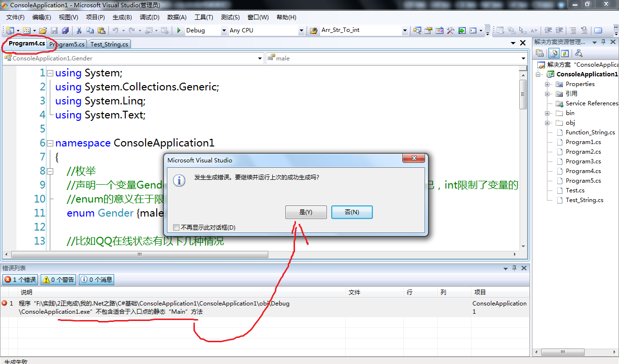Expand the Properties node in Solution Explorer
619x364 pixels.
[548, 84]
